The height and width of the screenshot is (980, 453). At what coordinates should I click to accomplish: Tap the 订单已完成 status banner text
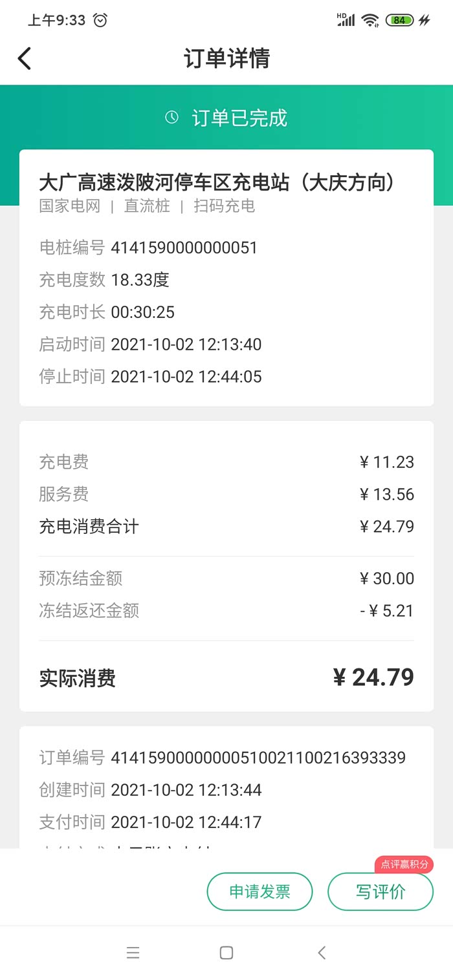click(239, 118)
